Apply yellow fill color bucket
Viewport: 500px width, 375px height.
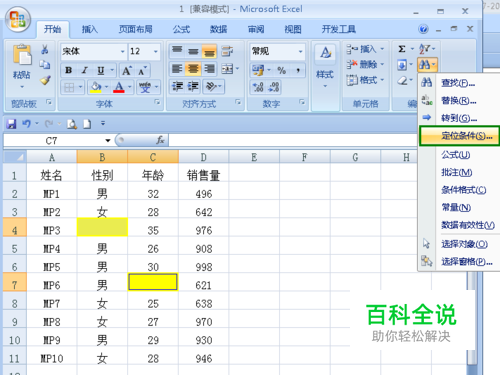(x=96, y=87)
